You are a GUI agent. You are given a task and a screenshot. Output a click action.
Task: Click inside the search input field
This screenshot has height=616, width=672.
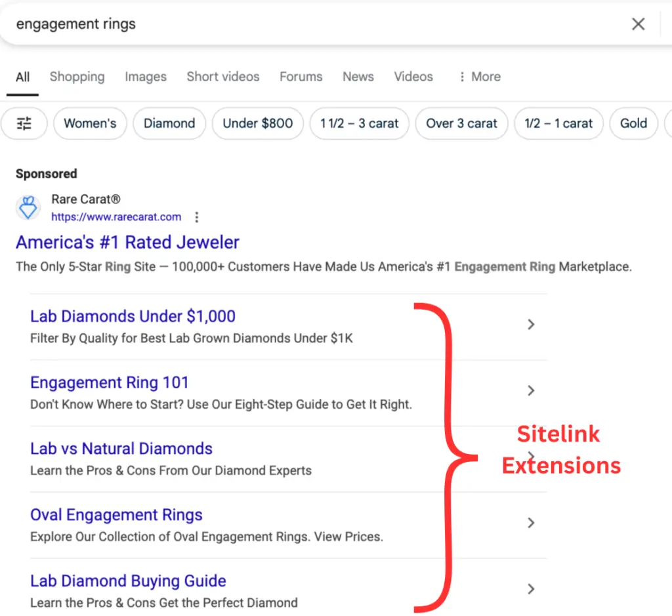(x=262, y=24)
